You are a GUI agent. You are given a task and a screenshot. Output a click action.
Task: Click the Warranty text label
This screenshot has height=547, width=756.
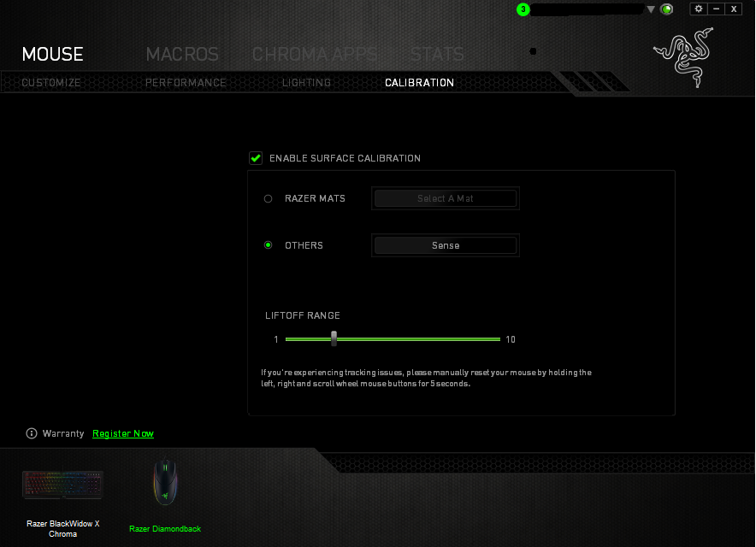[63, 433]
